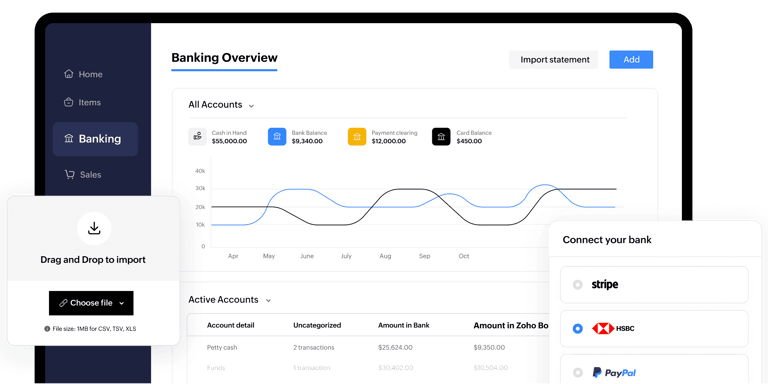
Task: Click the $9,340.00 Bank Balance value
Action: [x=307, y=141]
